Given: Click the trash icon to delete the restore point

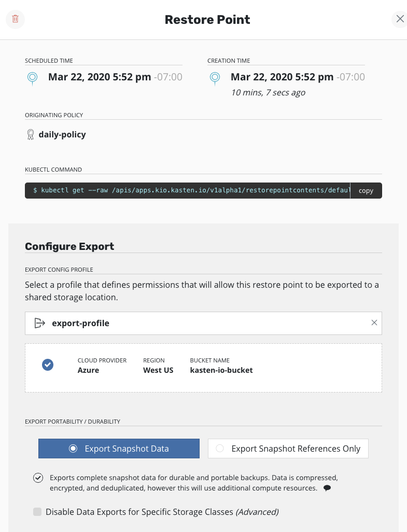Looking at the screenshot, I should (15, 19).
